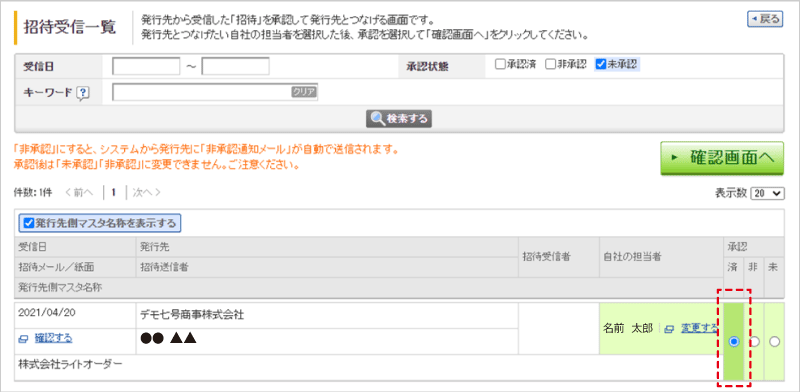
Task: Uncheck the 未承認 filter checkbox
Action: [601, 64]
